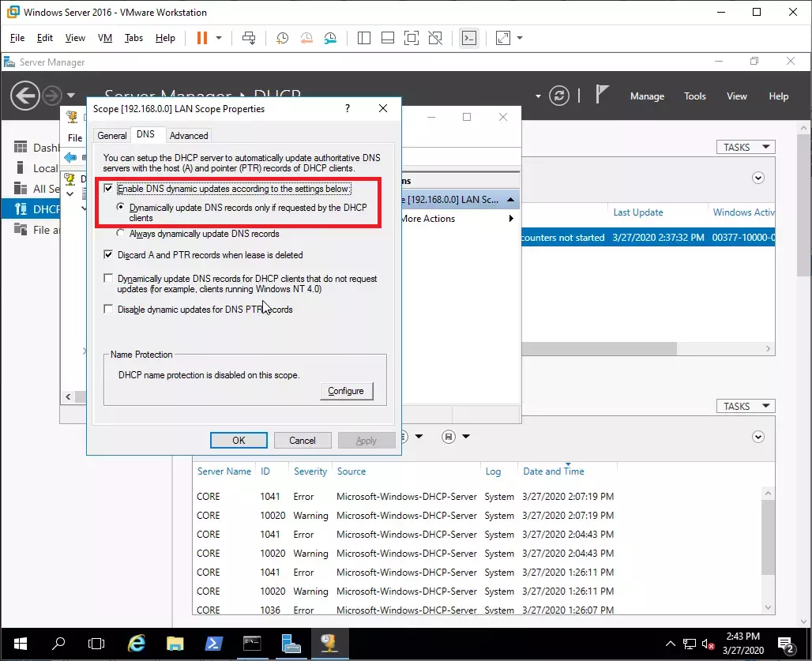The height and width of the screenshot is (661, 812).
Task: Sort events by Severity column
Action: (310, 471)
